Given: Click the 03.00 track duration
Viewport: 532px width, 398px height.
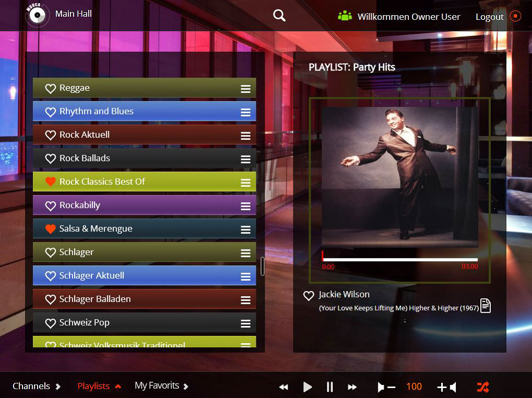Looking at the screenshot, I should tap(469, 266).
